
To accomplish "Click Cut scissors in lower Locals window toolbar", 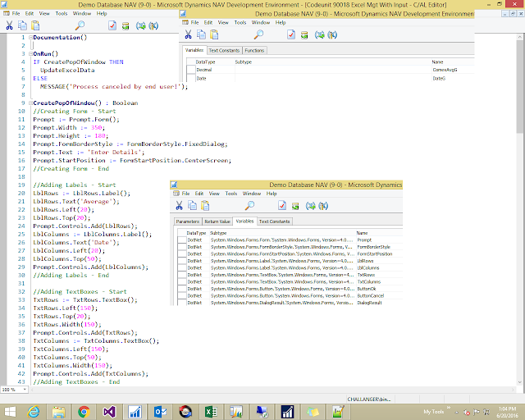I will [179, 206].
